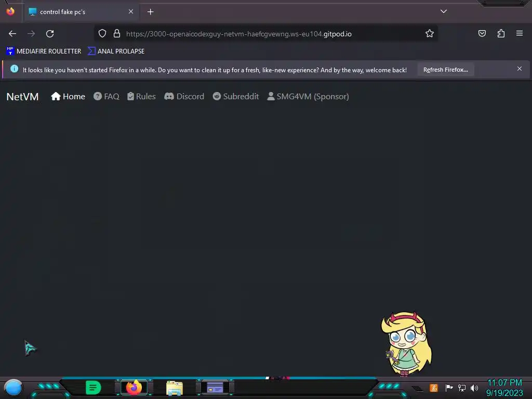
Task: Open Action Center flag tray icon
Action: tap(449, 388)
